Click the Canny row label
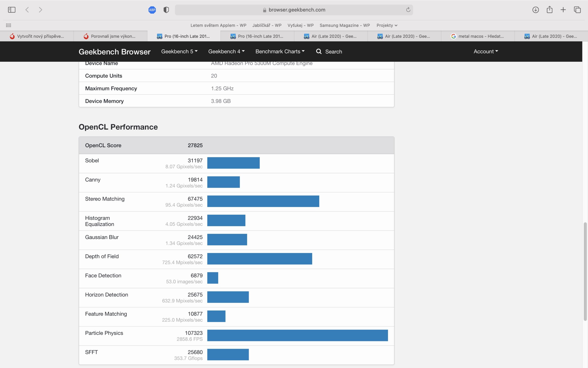The image size is (588, 368). click(x=93, y=180)
